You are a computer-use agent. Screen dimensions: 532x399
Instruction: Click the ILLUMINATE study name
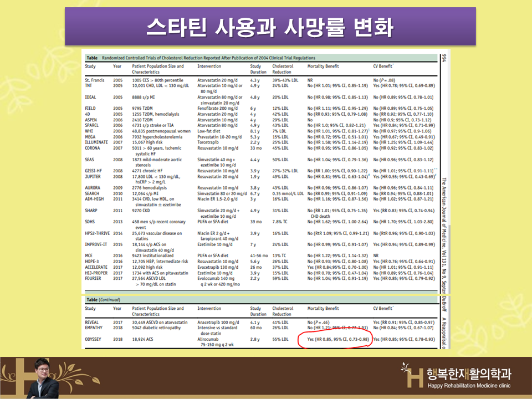(x=96, y=142)
